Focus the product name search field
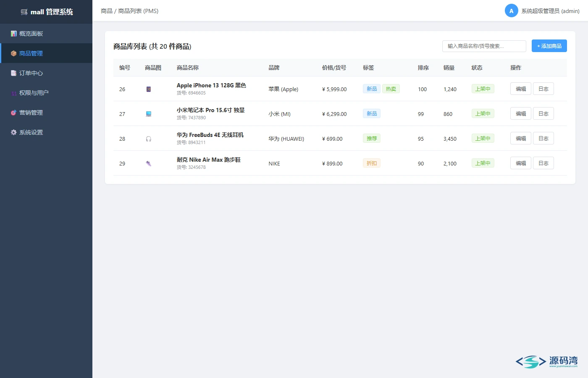Viewport: 588px width, 378px height. (484, 46)
